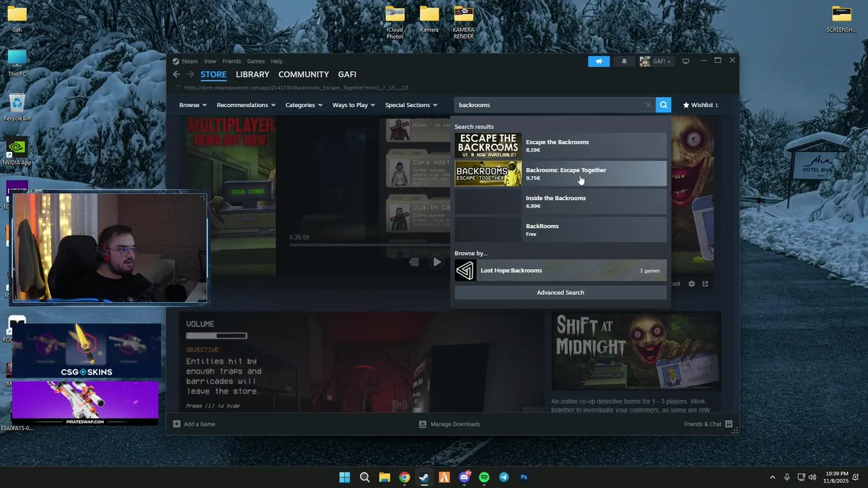The width and height of the screenshot is (868, 488).
Task: Click the Windows Start button
Action: tap(344, 477)
